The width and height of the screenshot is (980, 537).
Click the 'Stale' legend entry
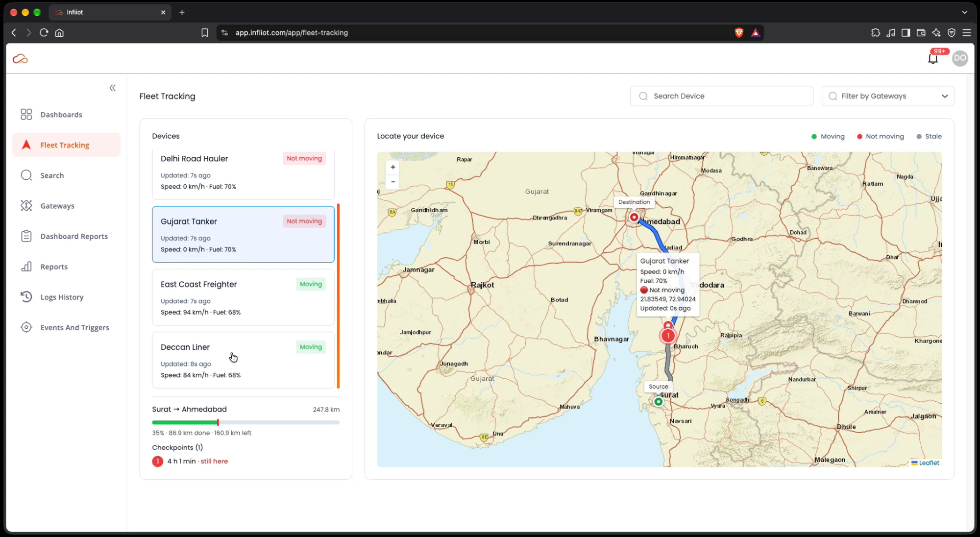coord(929,136)
